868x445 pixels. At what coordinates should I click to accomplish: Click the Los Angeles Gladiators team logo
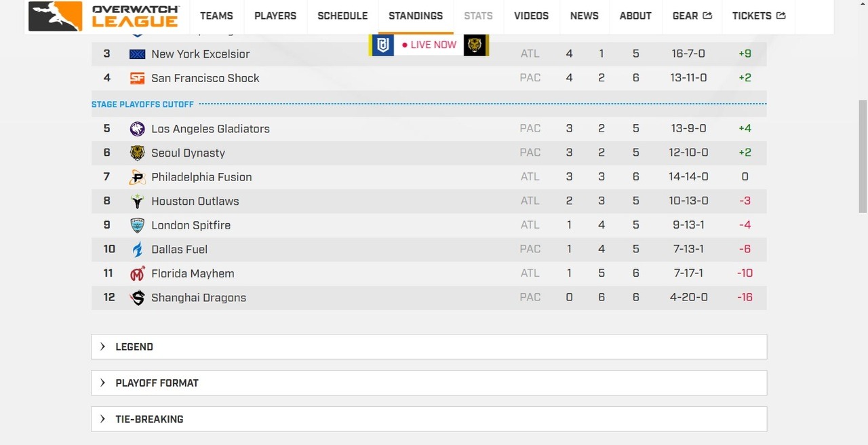138,129
